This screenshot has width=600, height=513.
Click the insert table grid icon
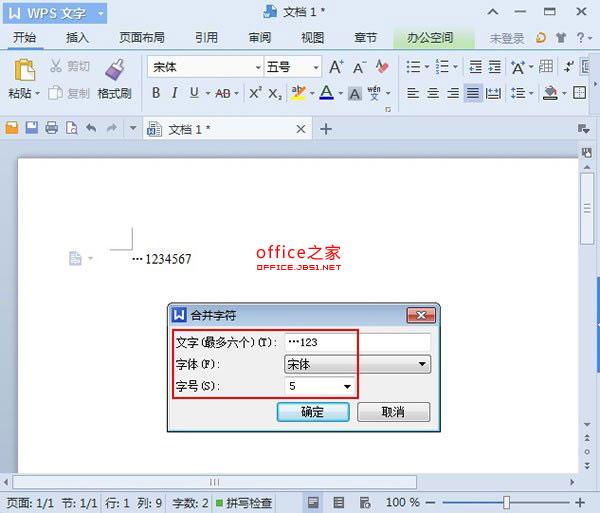point(546,67)
